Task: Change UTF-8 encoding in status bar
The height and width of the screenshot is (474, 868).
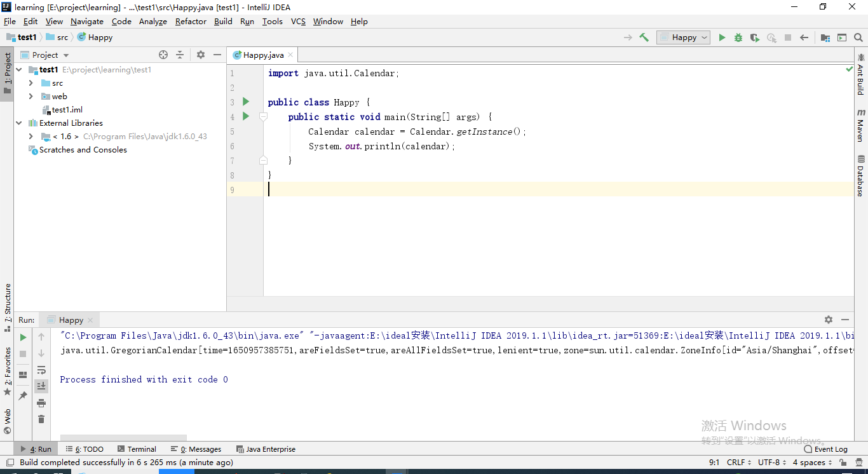Action: [772, 463]
